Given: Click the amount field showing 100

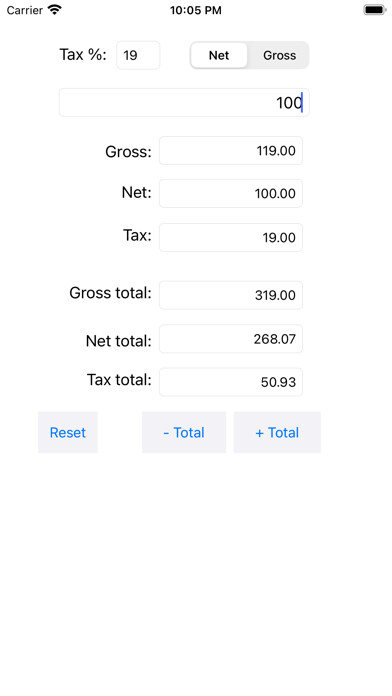Looking at the screenshot, I should coord(184,103).
